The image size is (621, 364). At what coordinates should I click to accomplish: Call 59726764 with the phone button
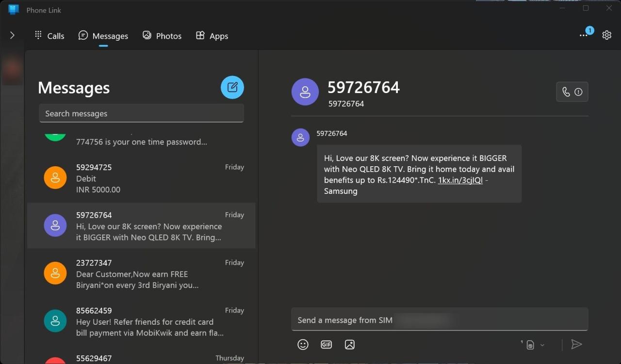tap(572, 92)
